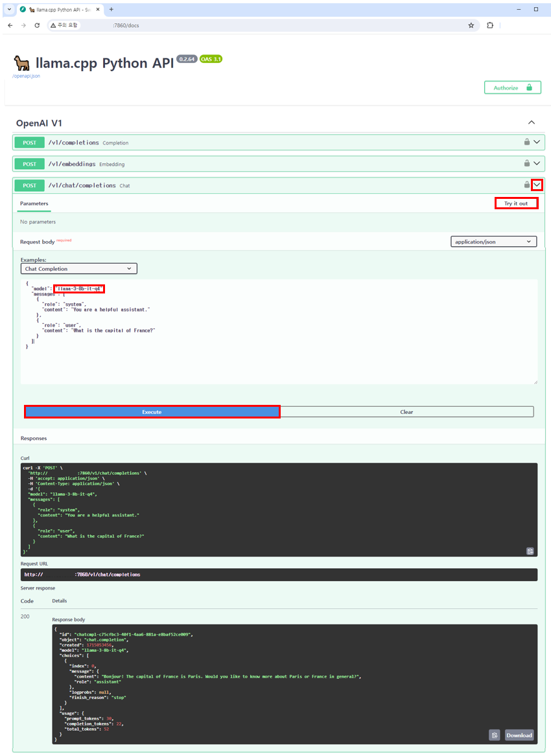Click the POST badge of /v1/chat/completions
The image size is (551, 756).
click(x=29, y=185)
